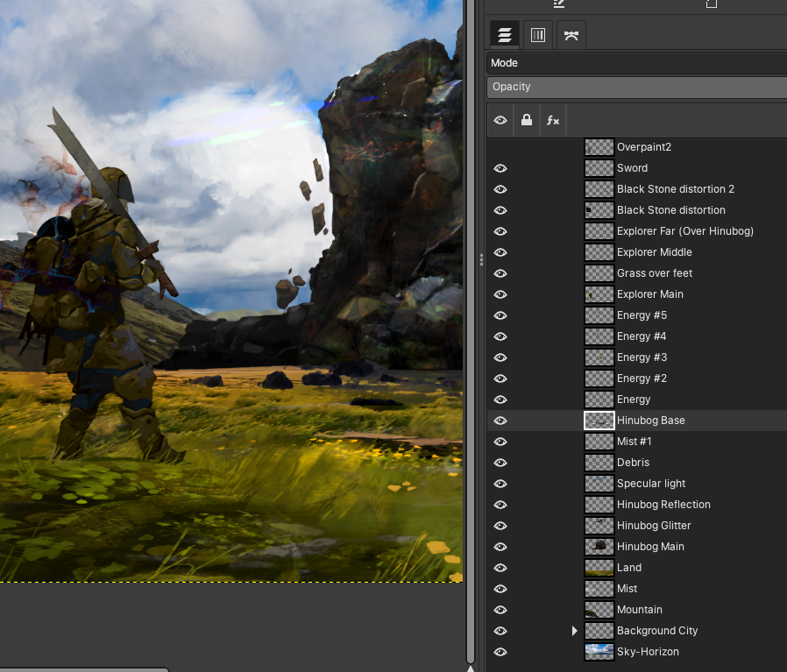Click the canvas vertical scrollbar
This screenshot has height=672, width=787.
(x=471, y=331)
